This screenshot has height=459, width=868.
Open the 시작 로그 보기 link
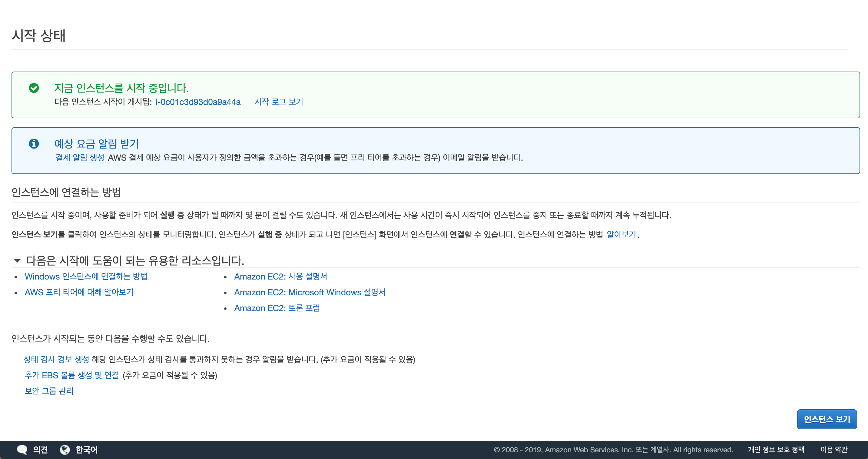(x=279, y=102)
